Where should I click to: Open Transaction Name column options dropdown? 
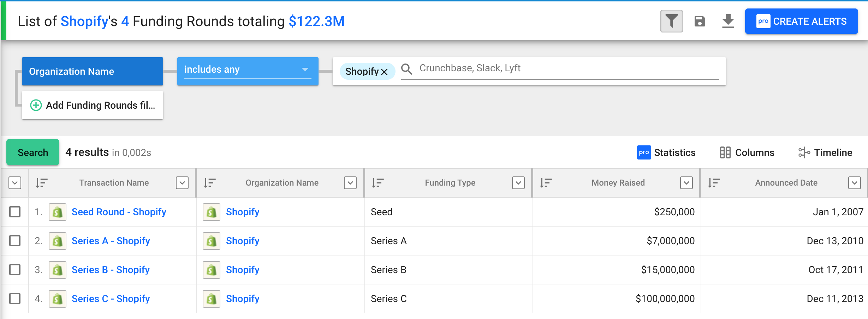(x=182, y=183)
